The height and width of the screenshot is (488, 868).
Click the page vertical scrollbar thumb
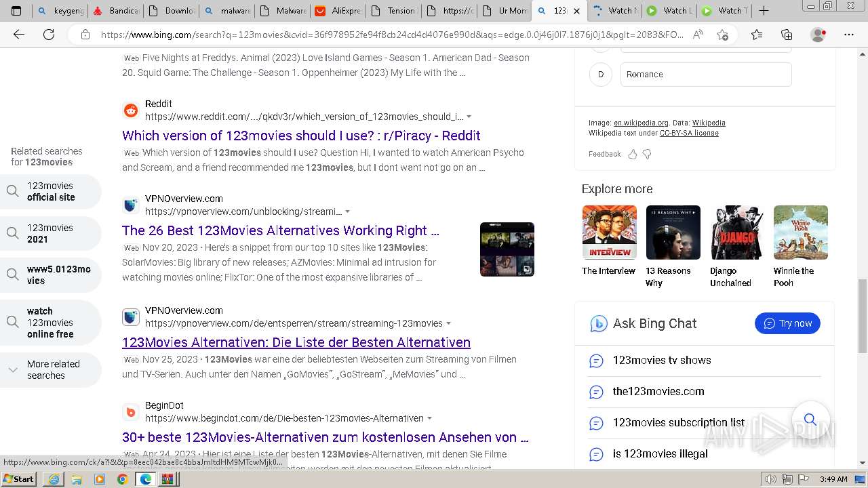click(862, 316)
